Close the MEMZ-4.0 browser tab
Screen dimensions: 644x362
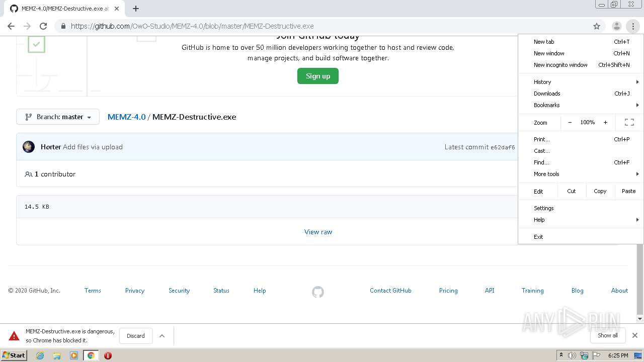(x=117, y=9)
